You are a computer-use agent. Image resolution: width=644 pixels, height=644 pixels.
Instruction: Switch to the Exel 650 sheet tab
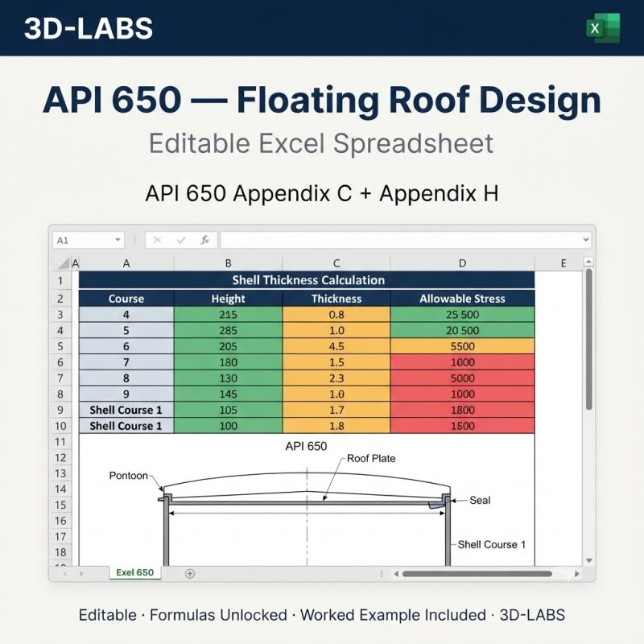click(x=135, y=572)
